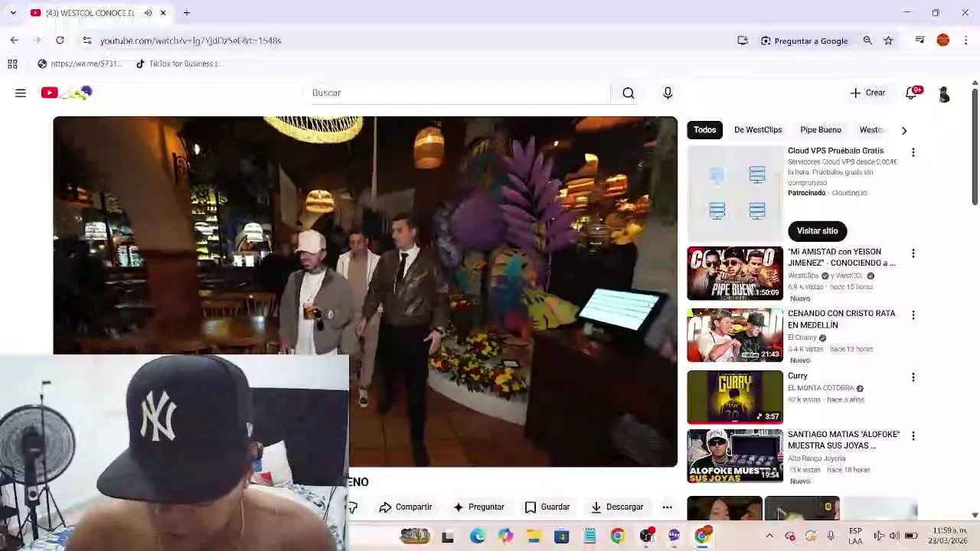980x551 pixels.
Task: Open the YouTube account avatar menu
Action: click(x=944, y=93)
